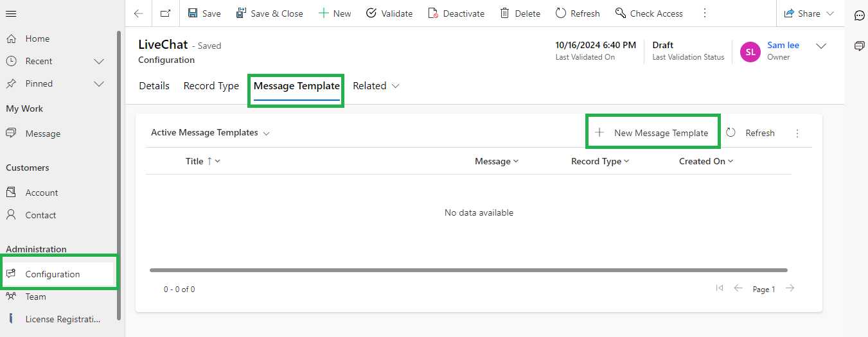868x337 pixels.
Task: Open the chat bubble icon on right edge
Action: pos(859,15)
